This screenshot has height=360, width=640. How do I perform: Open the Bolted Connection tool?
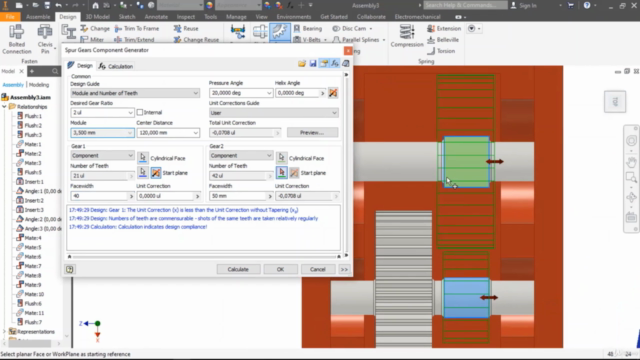coord(17,39)
